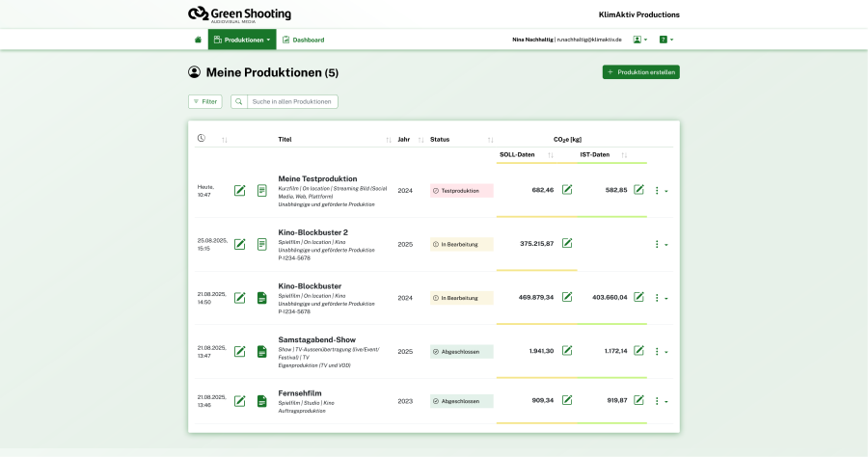Screen dimensions: 868x457
Task: Edit IST-Daten of Samstagabend-Show
Action: (638, 351)
